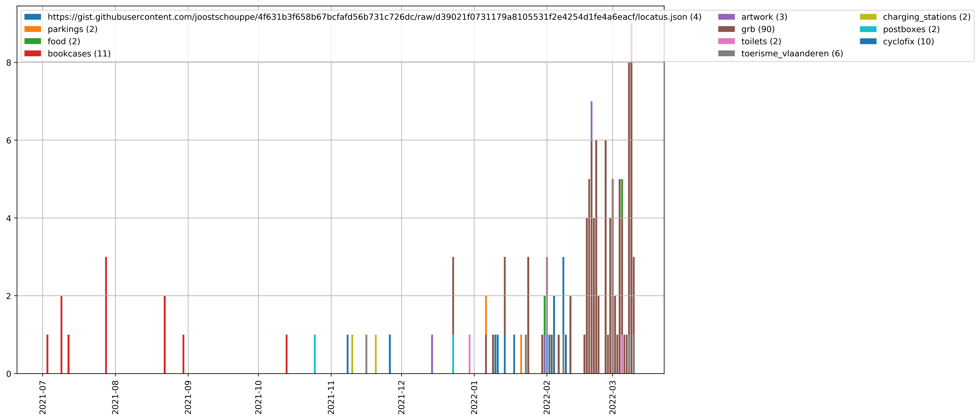The height and width of the screenshot is (420, 980).
Task: Select the 'artwork (3)' legend label
Action: tap(764, 17)
